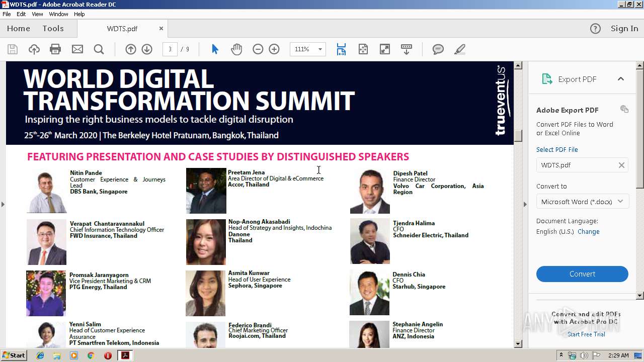644x362 pixels.
Task: Click copy icon beside Adobe Export PDF
Action: click(624, 109)
